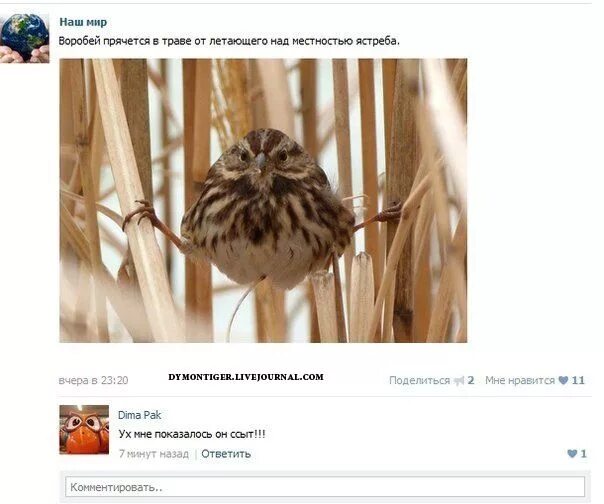
Task: View the comment's like count 1
Action: (583, 454)
